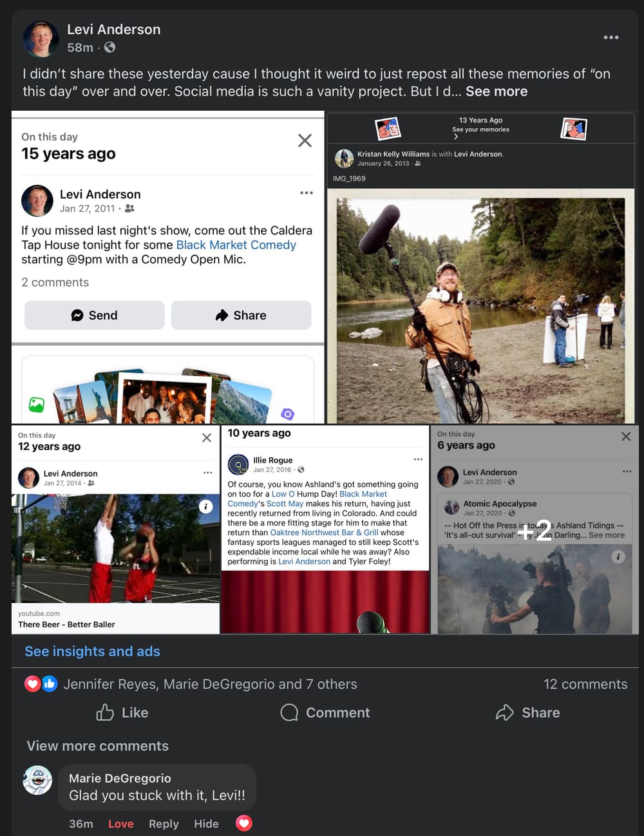Image resolution: width=644 pixels, height=836 pixels.
Task: Expand View more comments
Action: coord(97,746)
